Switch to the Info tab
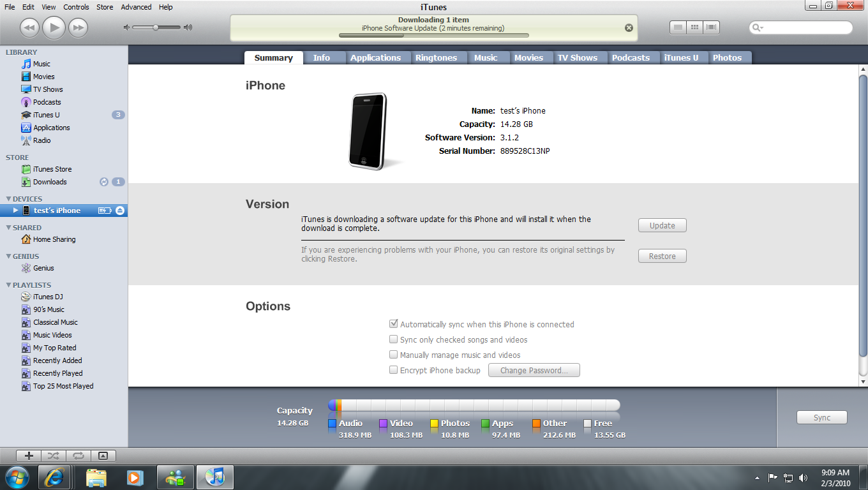 pyautogui.click(x=322, y=57)
